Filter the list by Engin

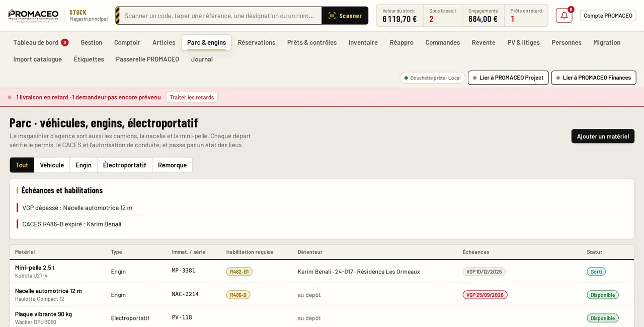pos(84,165)
